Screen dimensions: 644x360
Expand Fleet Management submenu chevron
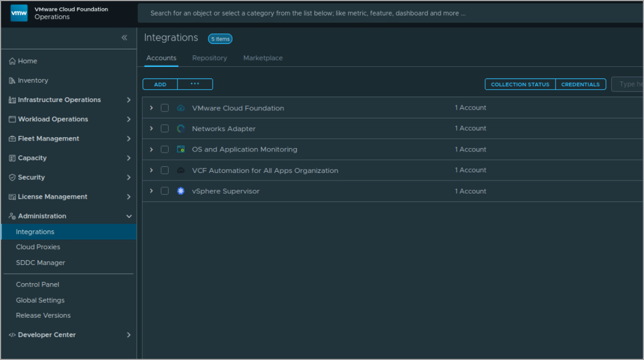point(129,139)
